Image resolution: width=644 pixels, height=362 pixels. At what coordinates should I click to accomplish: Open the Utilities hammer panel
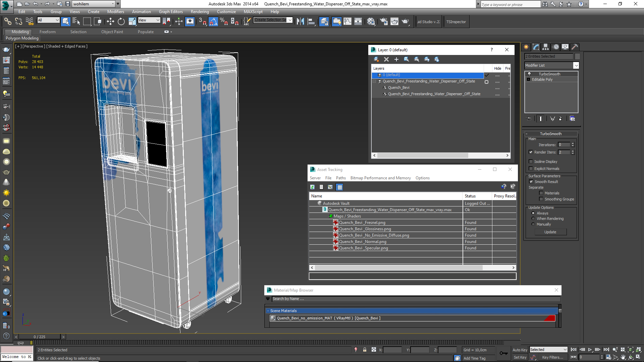[575, 47]
